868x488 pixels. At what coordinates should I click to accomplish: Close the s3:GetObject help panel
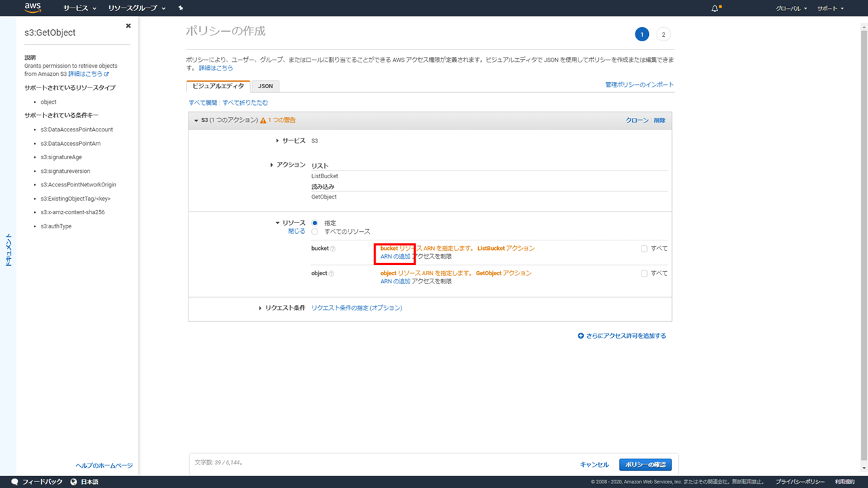point(128,26)
